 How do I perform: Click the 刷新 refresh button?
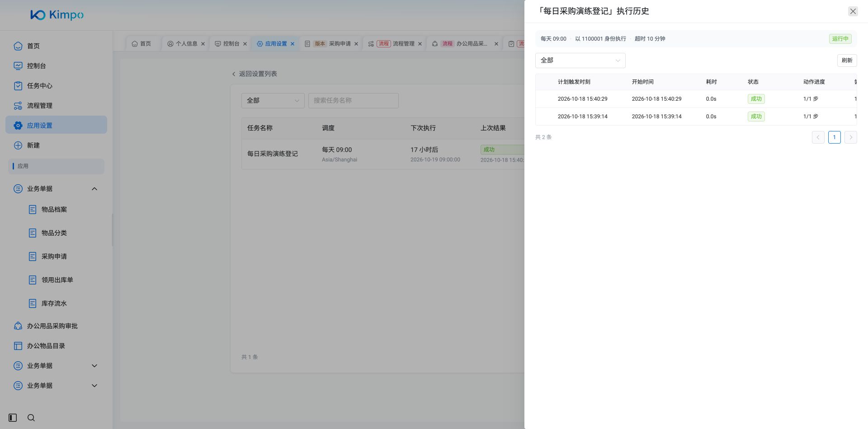pyautogui.click(x=847, y=61)
